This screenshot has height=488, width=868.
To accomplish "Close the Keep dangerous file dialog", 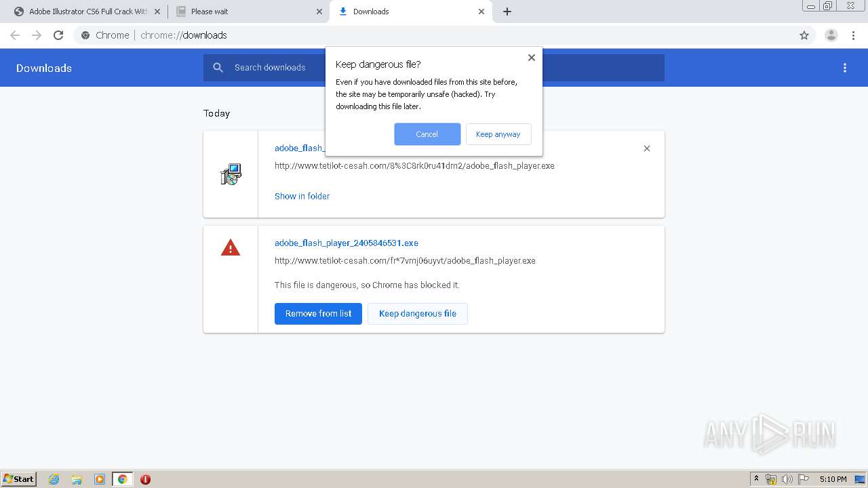I will click(532, 58).
